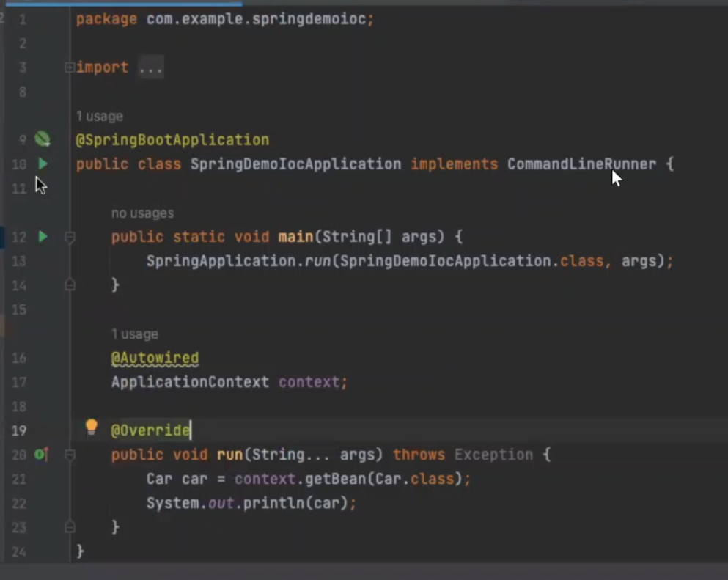
Task: Click line number 13 in the gutter
Action: [x=19, y=261]
